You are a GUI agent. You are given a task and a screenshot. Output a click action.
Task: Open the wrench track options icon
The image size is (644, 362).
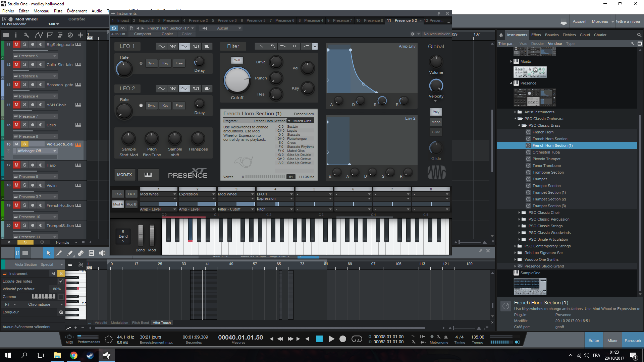click(26, 35)
